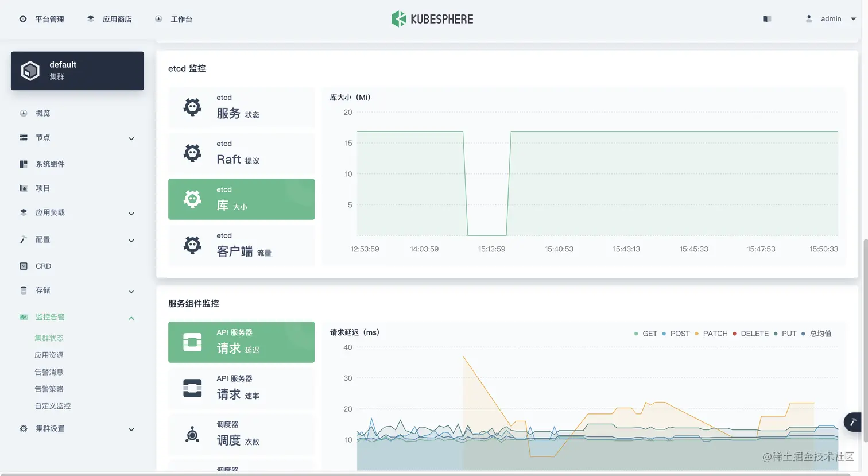Click the 集群设置 gear icon

point(24,428)
